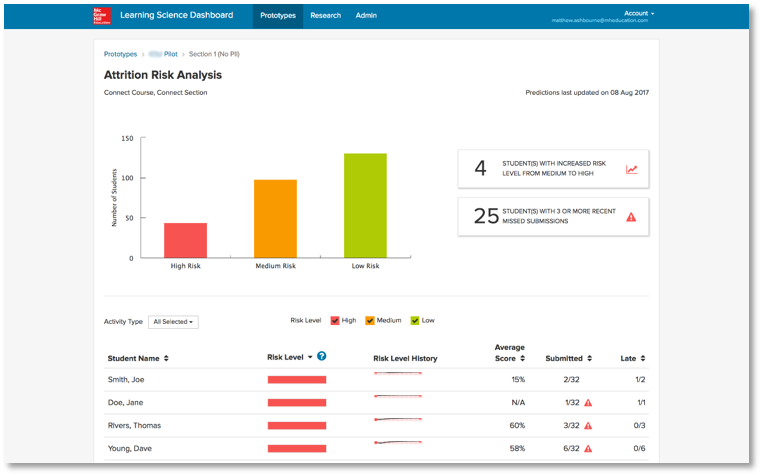
Task: Expand the Account dropdown menu
Action: tap(640, 13)
